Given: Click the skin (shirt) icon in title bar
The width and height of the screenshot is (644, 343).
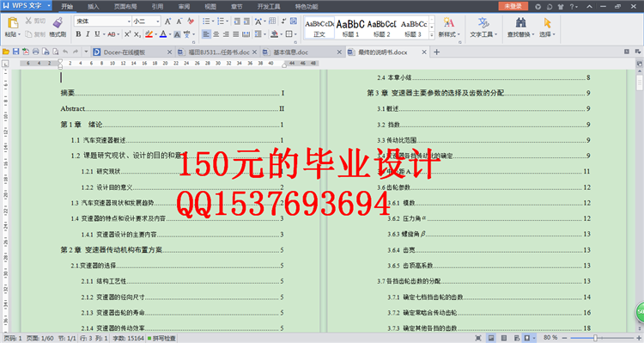Looking at the screenshot, I should tap(561, 6).
